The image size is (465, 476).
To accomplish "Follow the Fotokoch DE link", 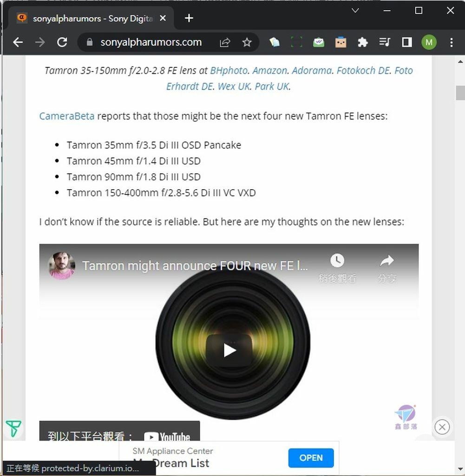I will pyautogui.click(x=363, y=71).
